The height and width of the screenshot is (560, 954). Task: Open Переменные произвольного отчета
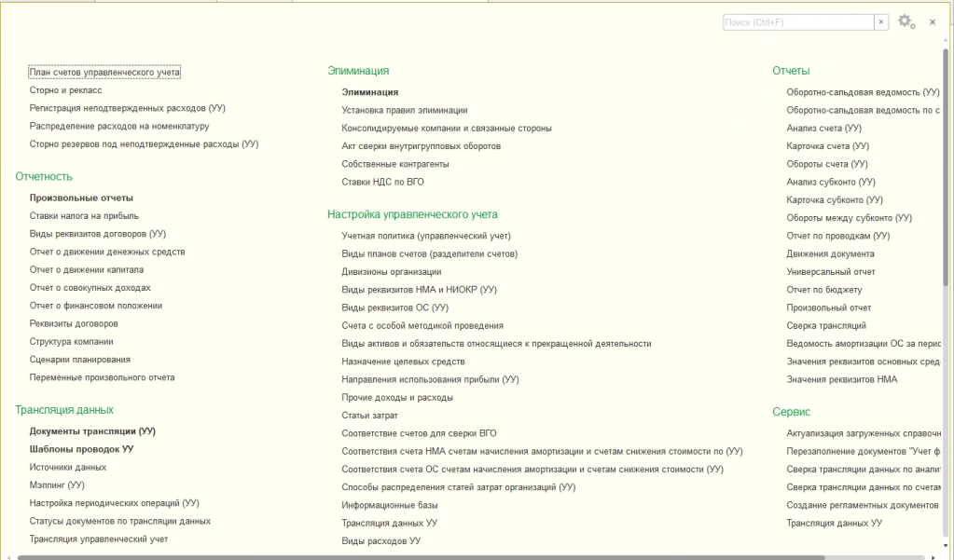102,377
